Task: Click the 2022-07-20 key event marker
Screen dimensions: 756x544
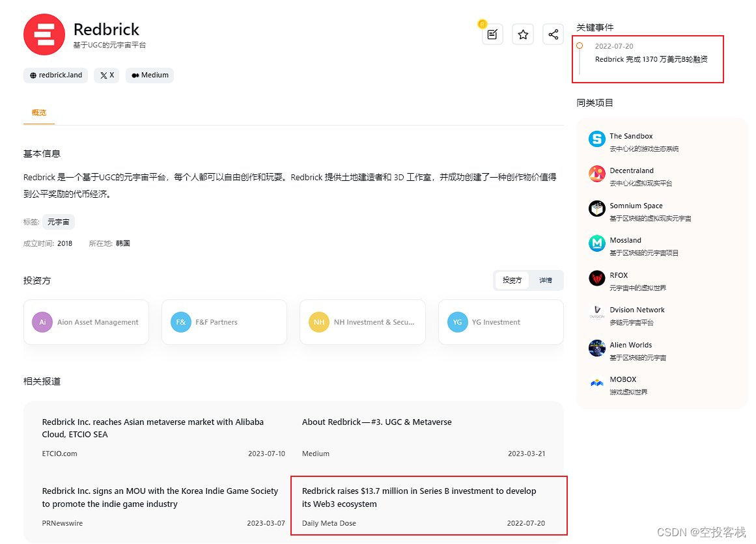Action: [580, 46]
